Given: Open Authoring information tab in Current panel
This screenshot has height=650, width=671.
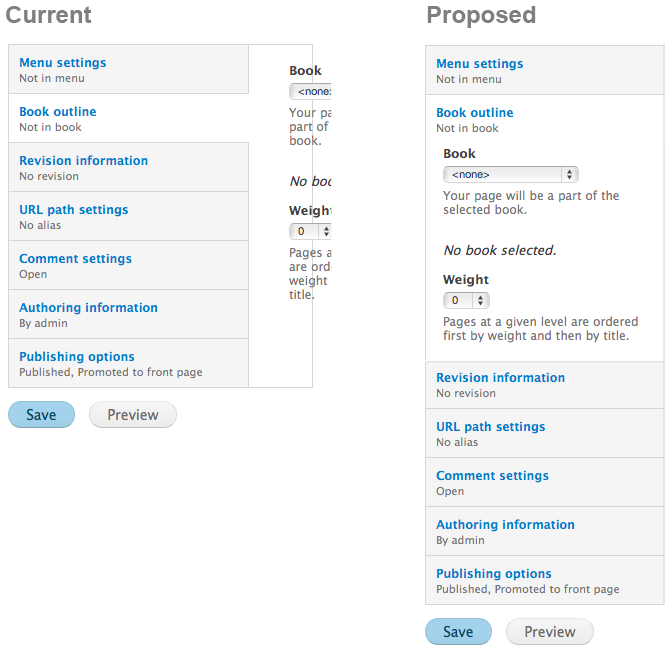Looking at the screenshot, I should coord(89,308).
